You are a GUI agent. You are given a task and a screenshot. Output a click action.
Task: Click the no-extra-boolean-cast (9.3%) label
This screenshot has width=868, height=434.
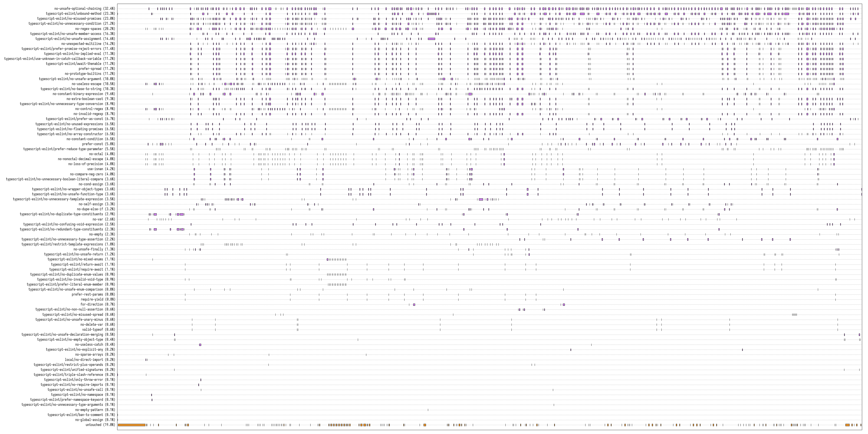click(x=91, y=99)
